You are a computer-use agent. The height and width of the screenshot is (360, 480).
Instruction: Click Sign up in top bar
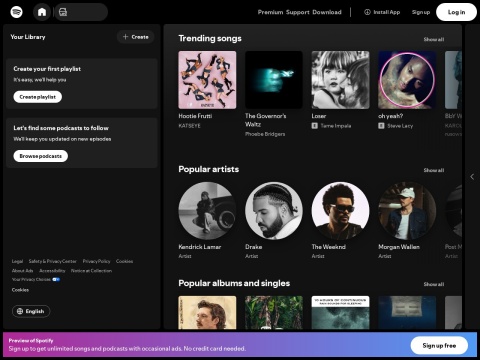pos(421,12)
